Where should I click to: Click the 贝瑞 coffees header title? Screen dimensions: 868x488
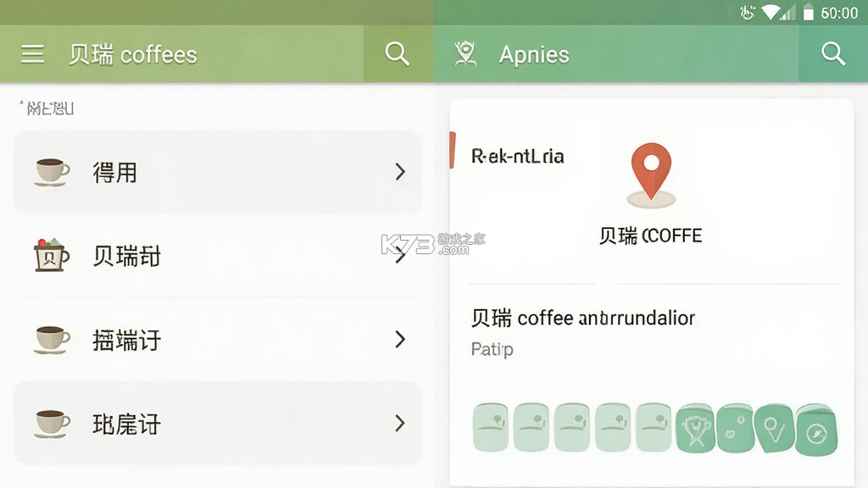point(133,55)
